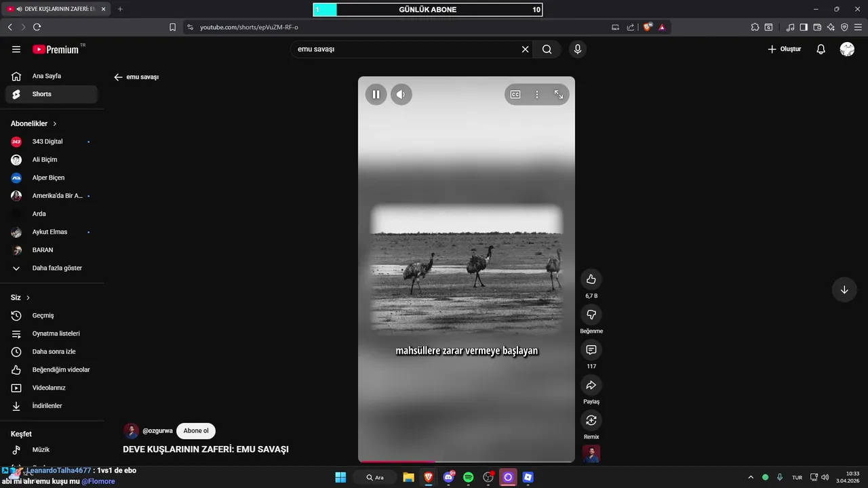Screen dimensions: 868x488
Task: Open the Ali Biçim subscription
Action: [x=52, y=160]
